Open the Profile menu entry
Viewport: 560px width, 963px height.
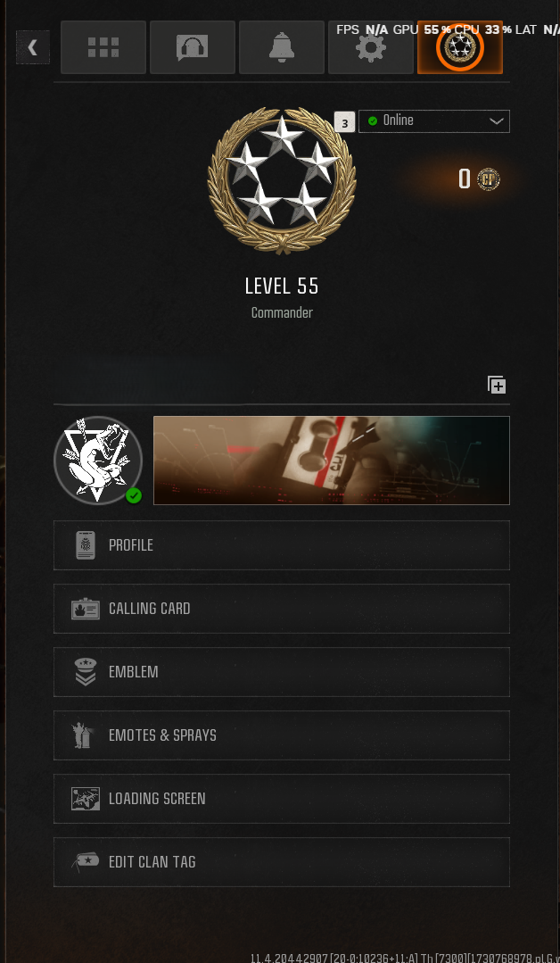tap(282, 545)
